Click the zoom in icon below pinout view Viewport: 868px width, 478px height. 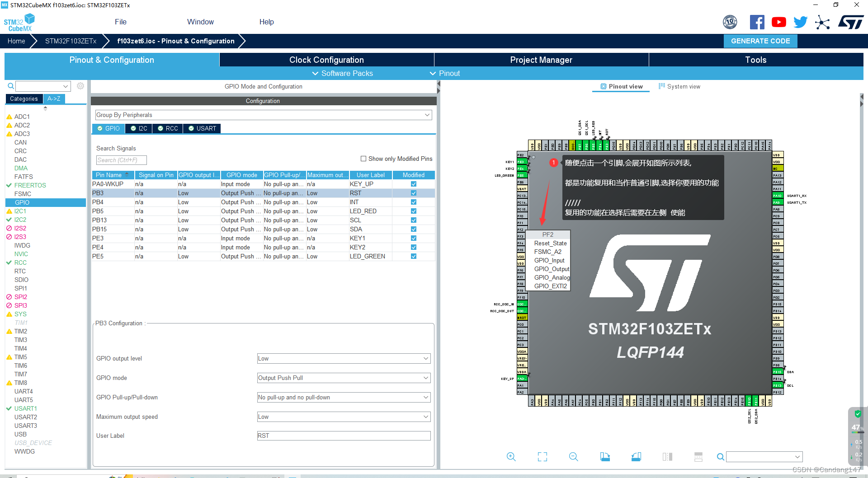pyautogui.click(x=511, y=457)
